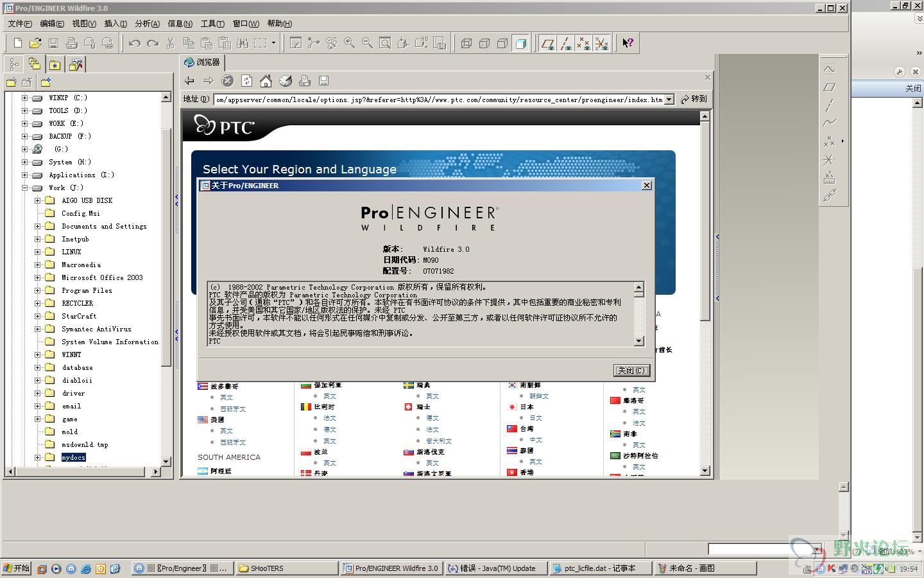Expand the Macromedia folder node
This screenshot has width=924, height=578.
point(37,265)
